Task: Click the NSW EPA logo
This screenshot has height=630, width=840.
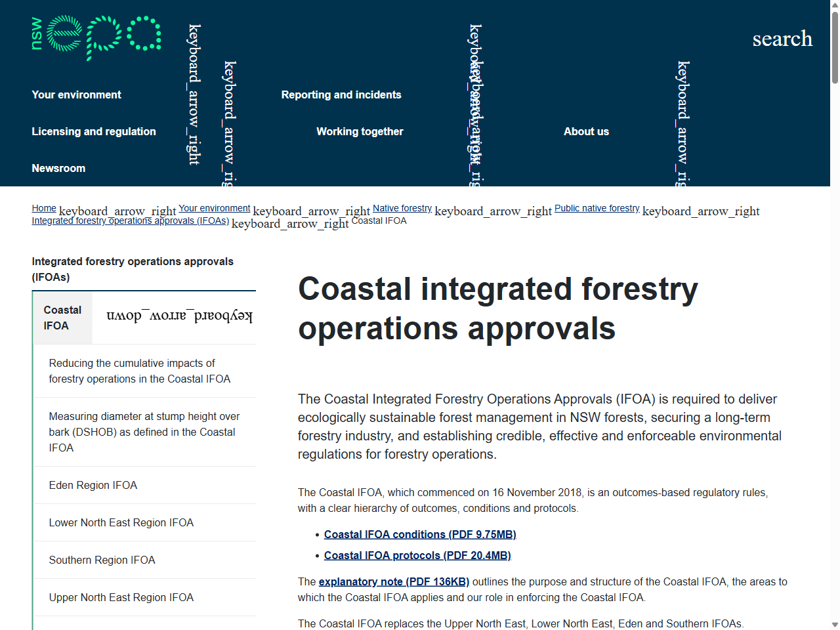Action: pos(96,38)
